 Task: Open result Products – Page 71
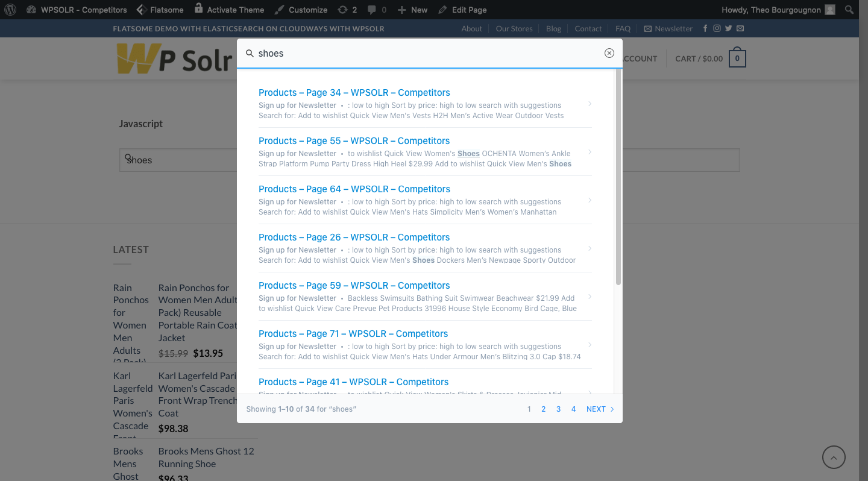[x=353, y=333]
